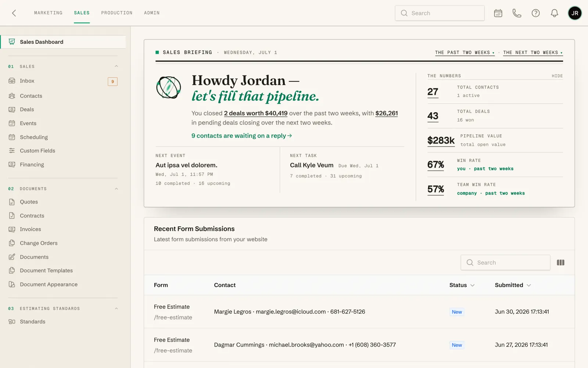Collapse the Estimating Standards section
Image resolution: width=588 pixels, height=368 pixels.
116,308
